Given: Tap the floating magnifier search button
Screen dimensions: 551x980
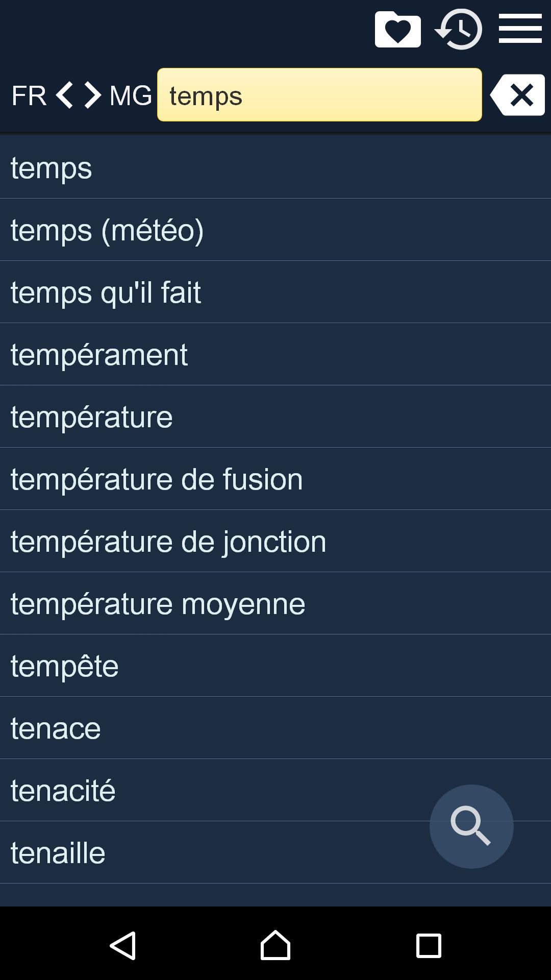Looking at the screenshot, I should click(471, 826).
